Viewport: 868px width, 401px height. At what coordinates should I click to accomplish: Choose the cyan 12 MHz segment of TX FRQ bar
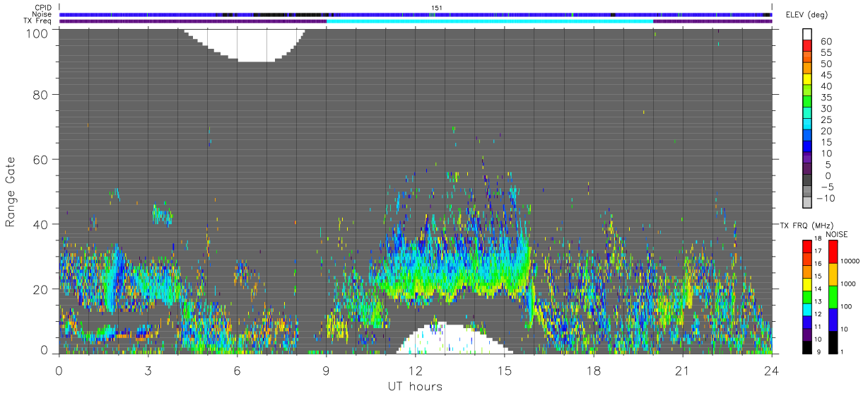pyautogui.click(x=807, y=308)
